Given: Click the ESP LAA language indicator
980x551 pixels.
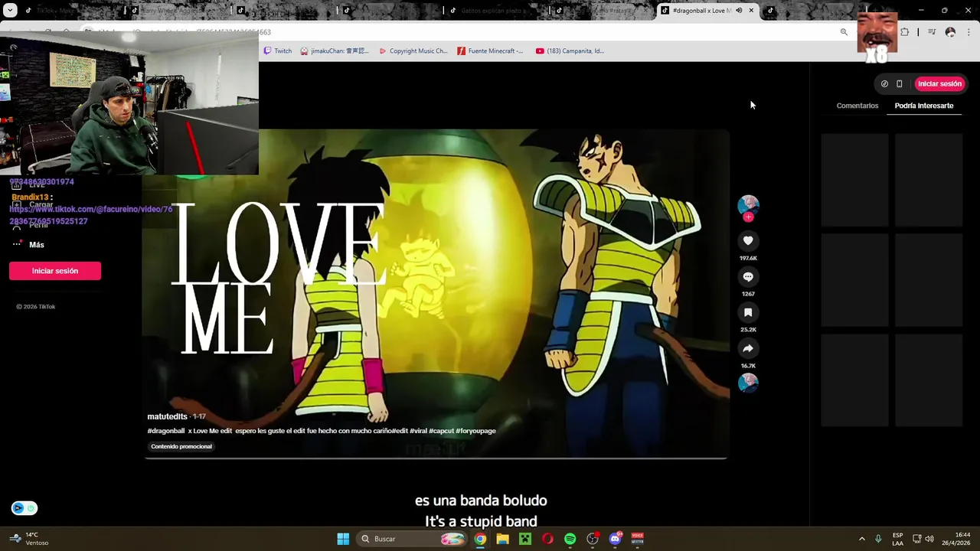Looking at the screenshot, I should point(897,539).
